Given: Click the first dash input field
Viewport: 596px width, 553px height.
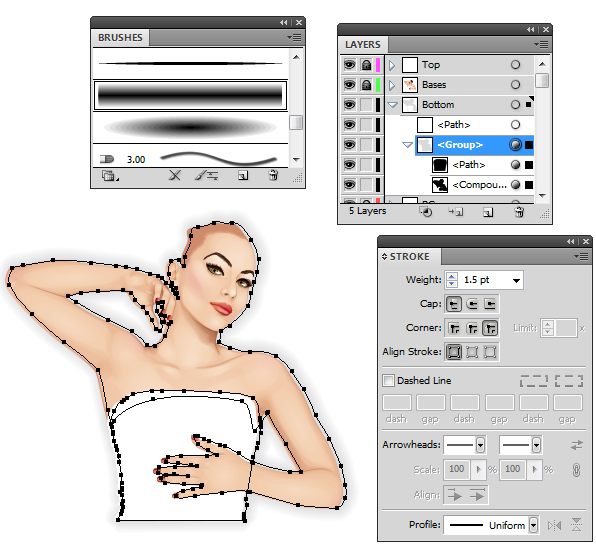Looking at the screenshot, I should pos(396,402).
